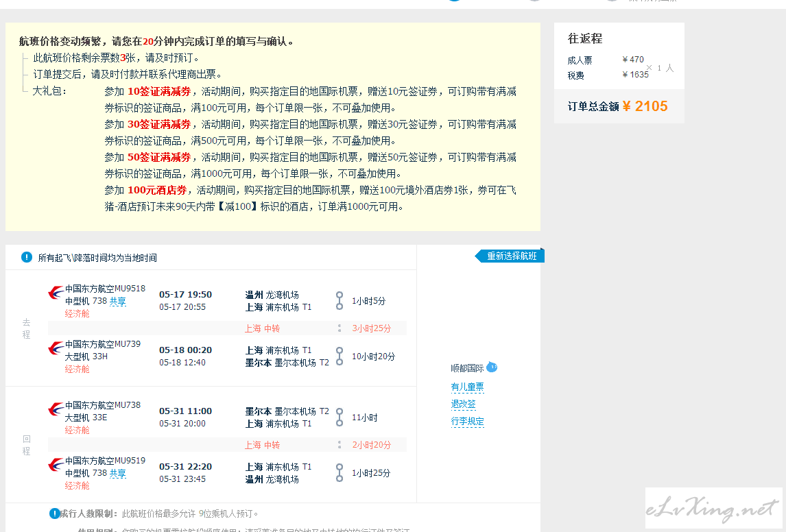This screenshot has height=532, width=786.
Task: Click the 30签证满减券 red text
Action: point(159,125)
